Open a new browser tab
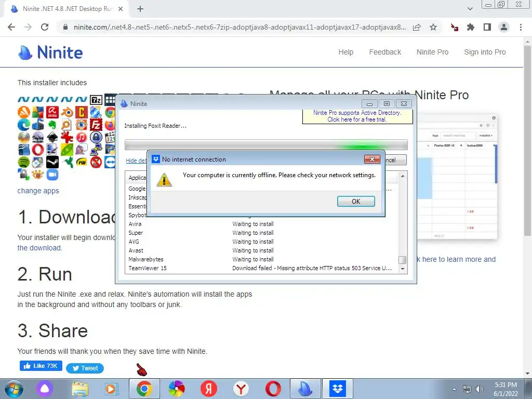The image size is (532, 399). tap(140, 9)
